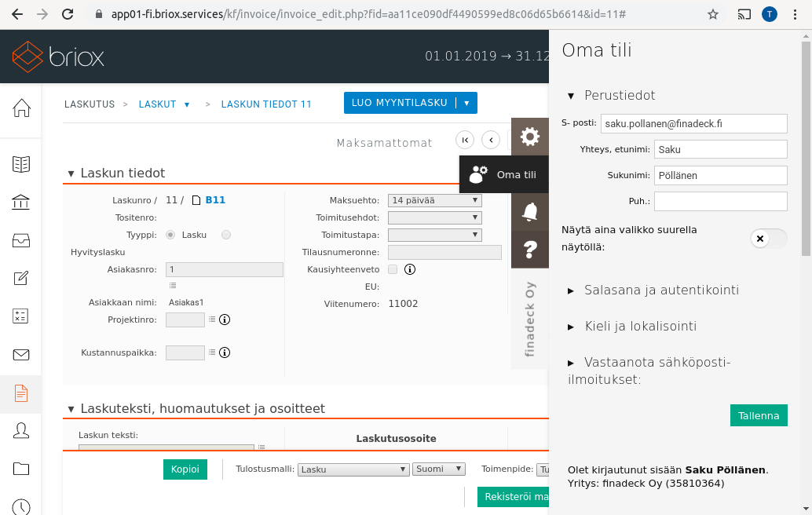Open the Tulostusmalli dropdown
Image resolution: width=812 pixels, height=515 pixels.
coord(353,469)
